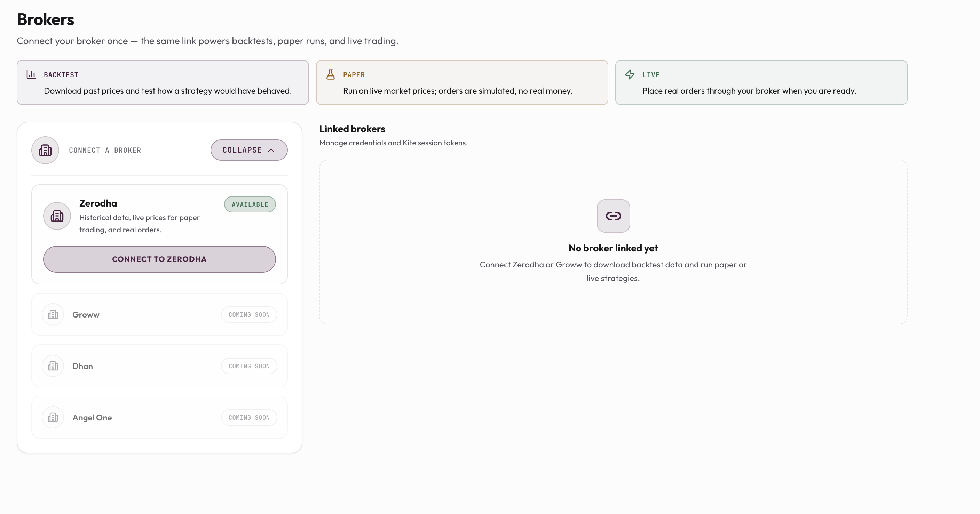This screenshot has width=980, height=514.
Task: Click 'Place real orders through your broker' text
Action: [x=750, y=91]
